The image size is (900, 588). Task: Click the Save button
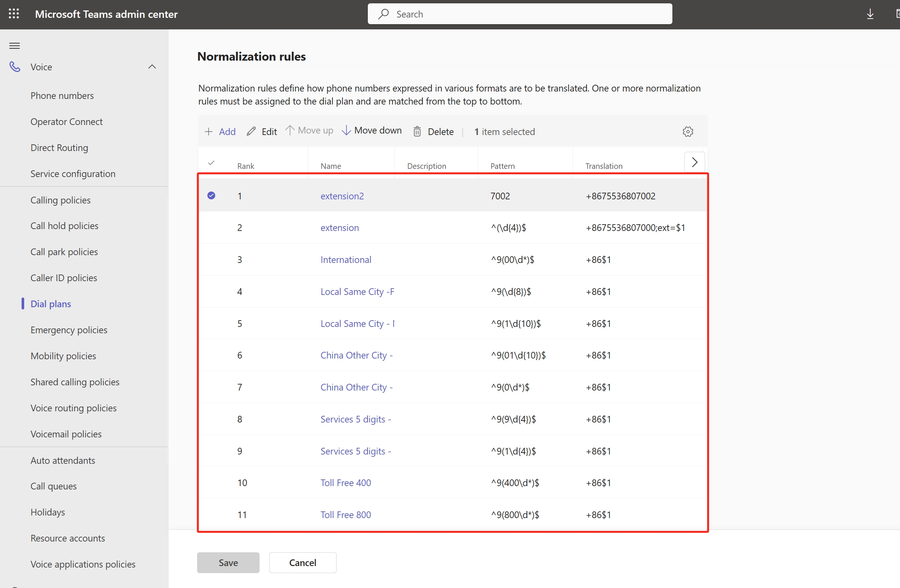point(228,563)
